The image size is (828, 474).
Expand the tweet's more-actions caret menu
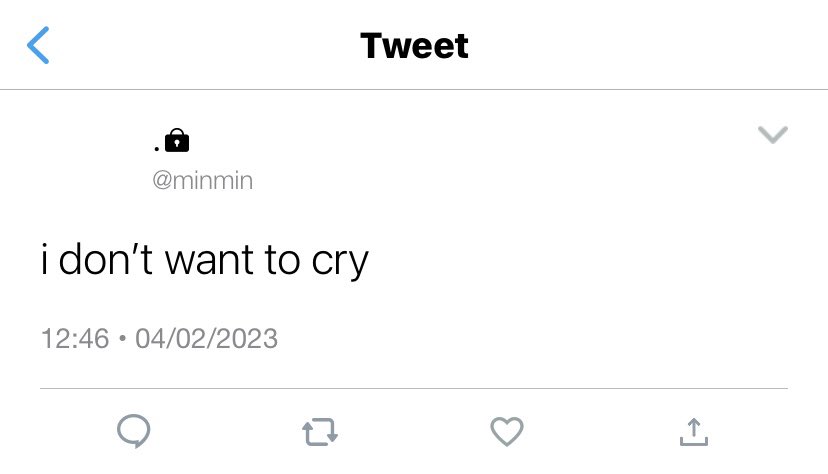[x=773, y=135]
